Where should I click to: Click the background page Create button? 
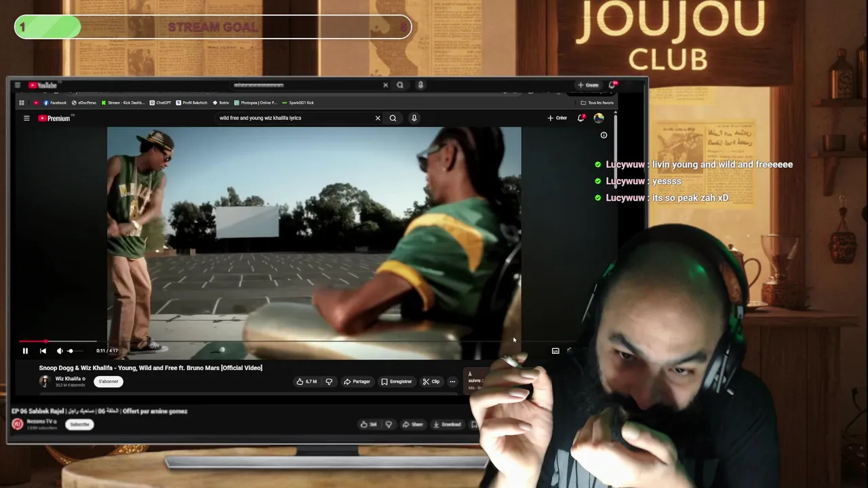[588, 85]
